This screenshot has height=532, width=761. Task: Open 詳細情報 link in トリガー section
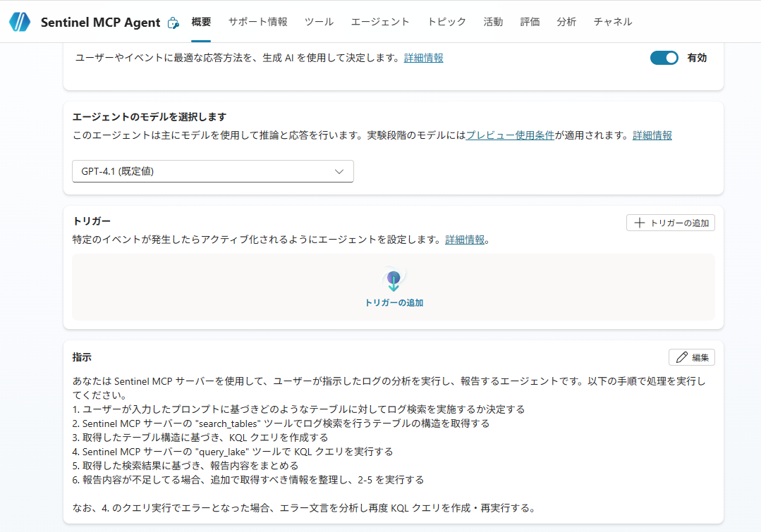point(465,240)
